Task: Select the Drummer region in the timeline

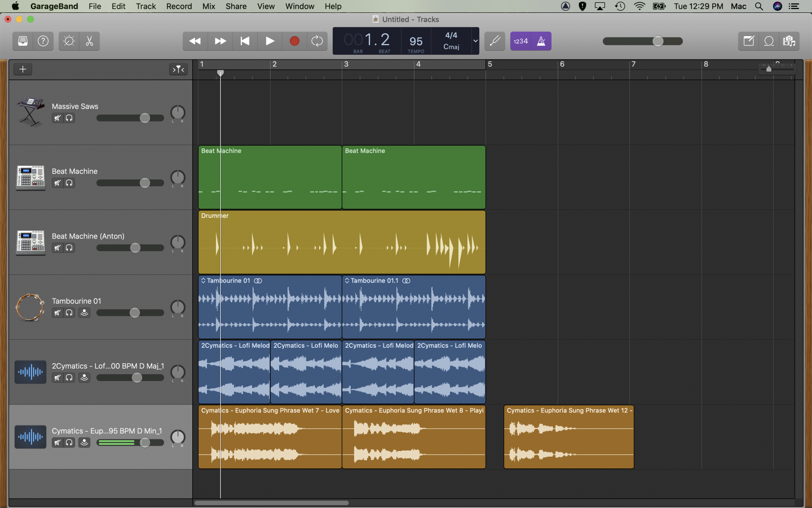Action: coord(341,242)
